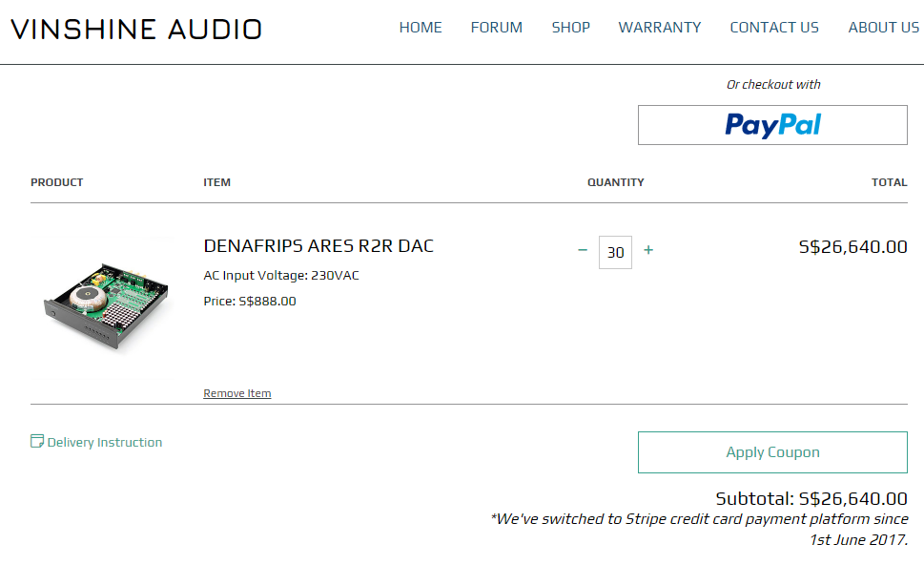
Task: Select the AC Input Voltage: 230VAC text
Action: tap(281, 276)
